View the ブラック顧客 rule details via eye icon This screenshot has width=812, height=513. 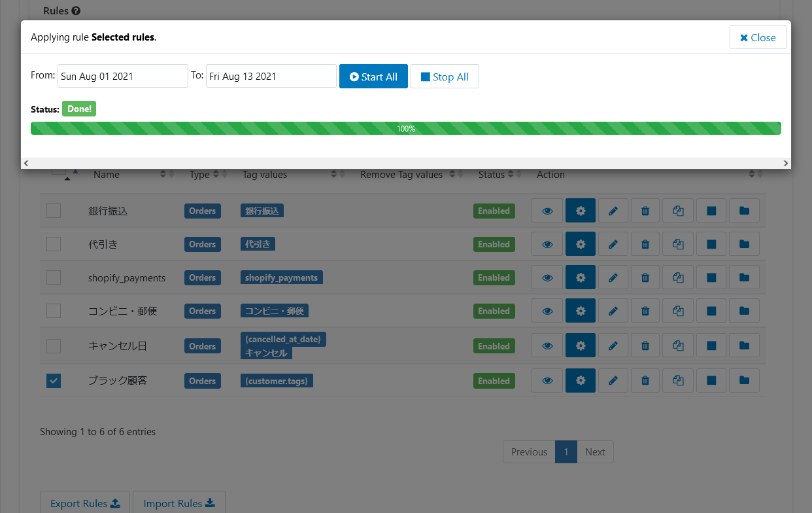[x=547, y=380]
